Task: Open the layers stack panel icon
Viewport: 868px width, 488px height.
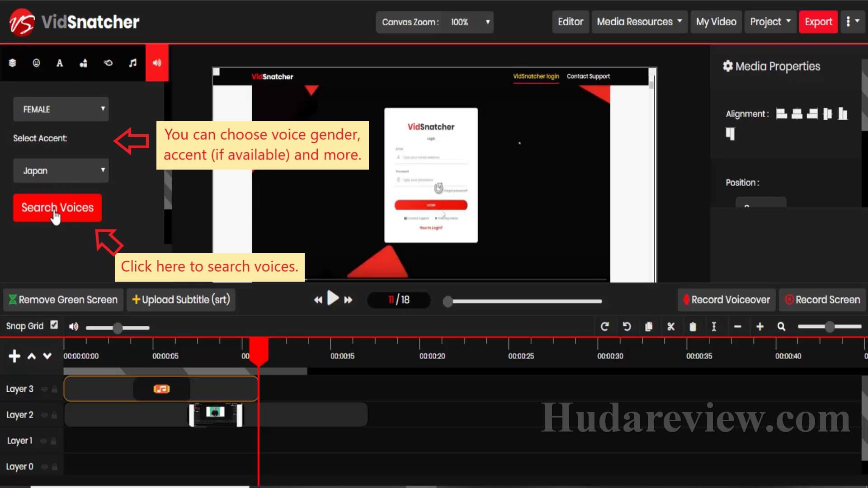Action: click(12, 63)
